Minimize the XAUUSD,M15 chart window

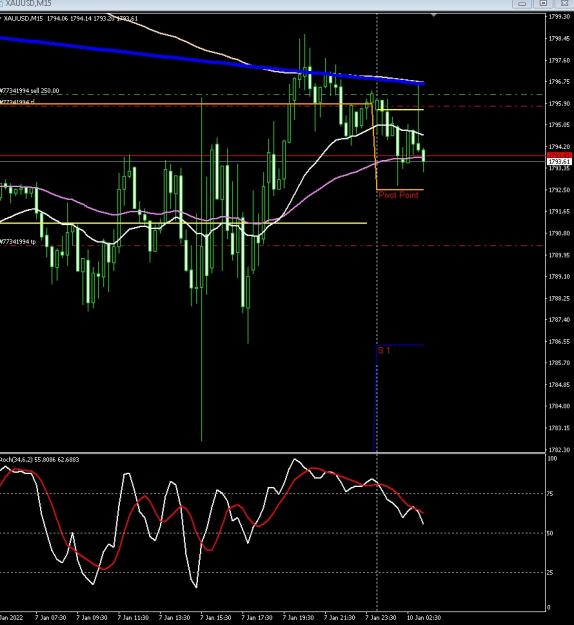click(522, 3)
